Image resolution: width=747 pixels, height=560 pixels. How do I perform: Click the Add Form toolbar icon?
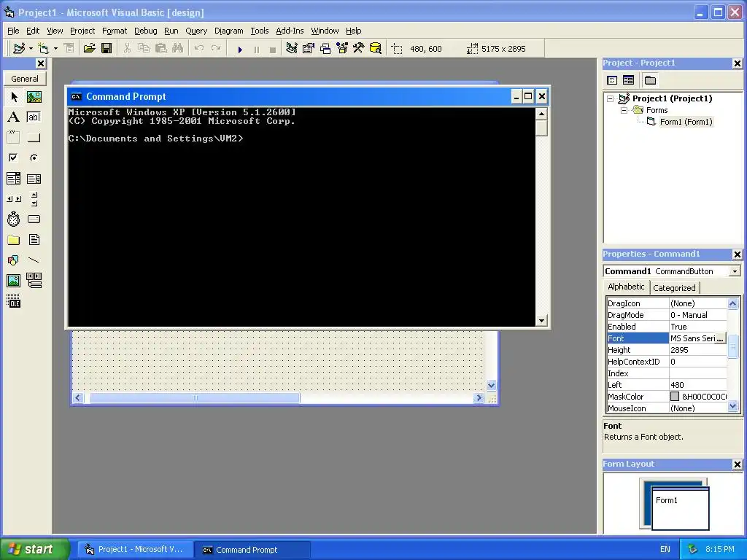[43, 49]
